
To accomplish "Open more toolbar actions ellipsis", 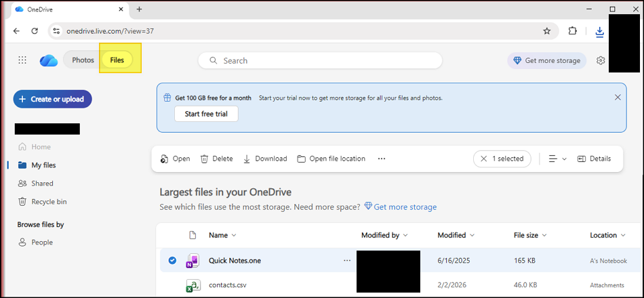I will [382, 158].
